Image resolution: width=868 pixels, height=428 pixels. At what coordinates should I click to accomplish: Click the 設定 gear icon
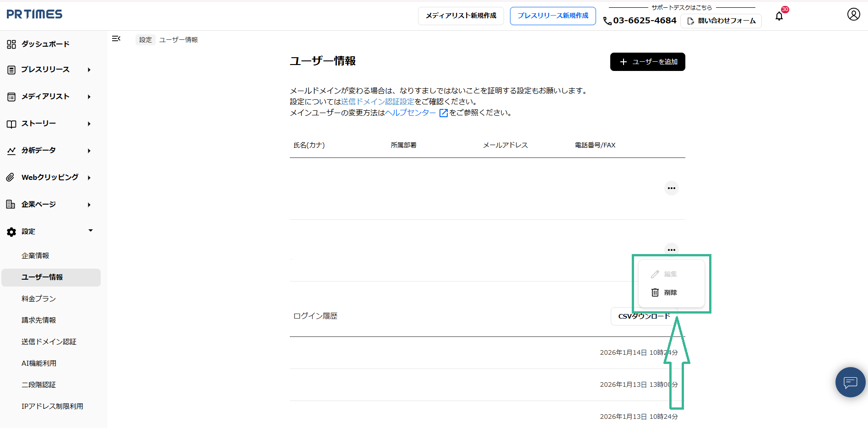point(11,231)
